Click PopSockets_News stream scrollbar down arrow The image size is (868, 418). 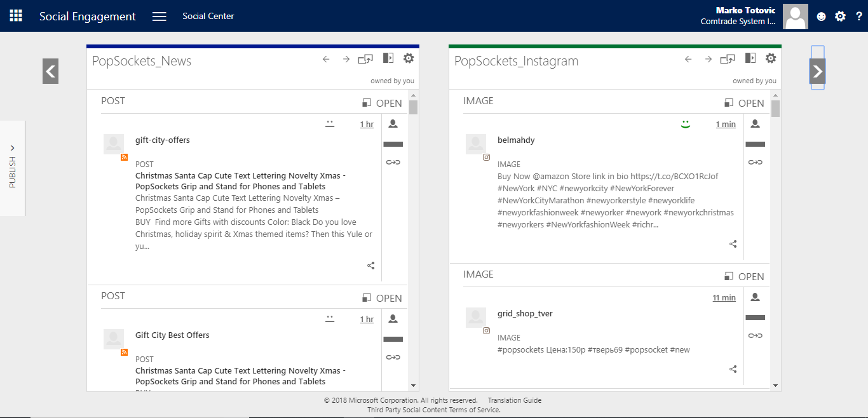[413, 385]
